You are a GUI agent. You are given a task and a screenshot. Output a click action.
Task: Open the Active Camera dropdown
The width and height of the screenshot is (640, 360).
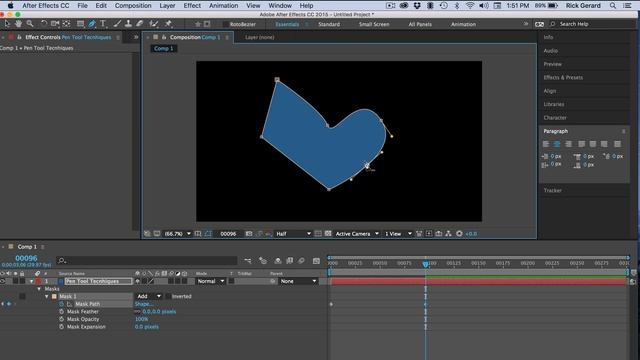[x=357, y=234]
